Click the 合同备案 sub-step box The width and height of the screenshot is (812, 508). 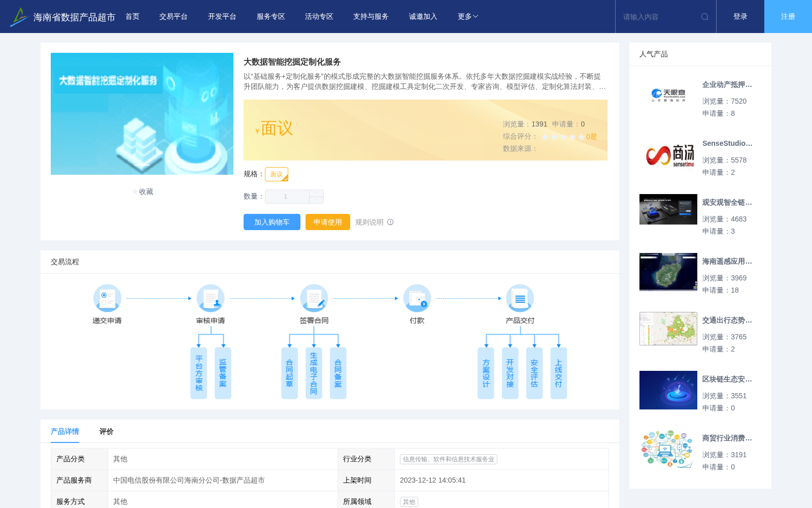pos(338,373)
